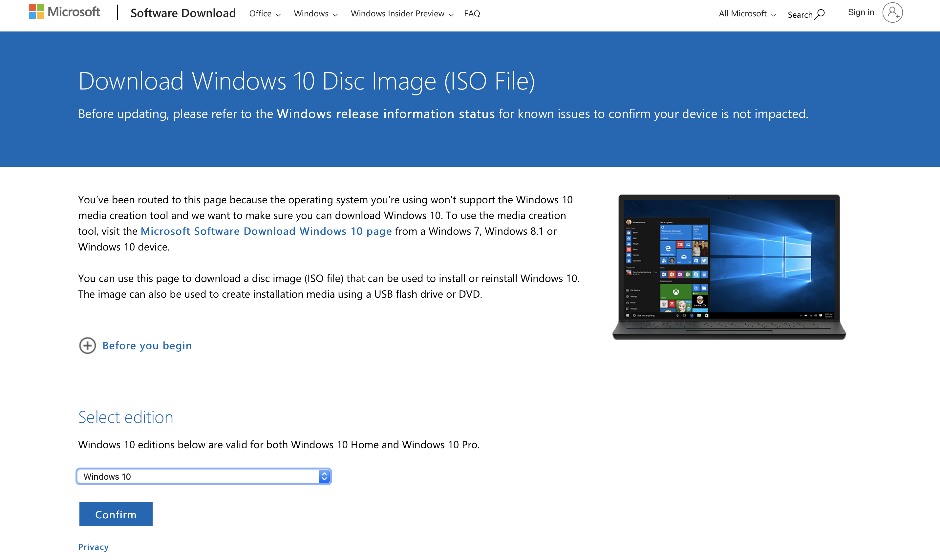940x560 pixels.
Task: Click the Sign In account icon
Action: [893, 12]
